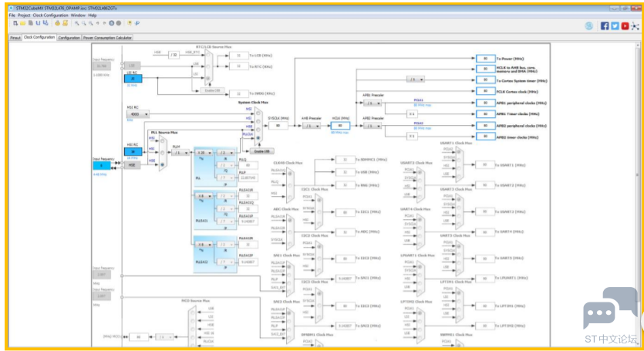The height and width of the screenshot is (351, 644).
Task: Open the AHB Prescaler dropdown
Action: [x=312, y=126]
